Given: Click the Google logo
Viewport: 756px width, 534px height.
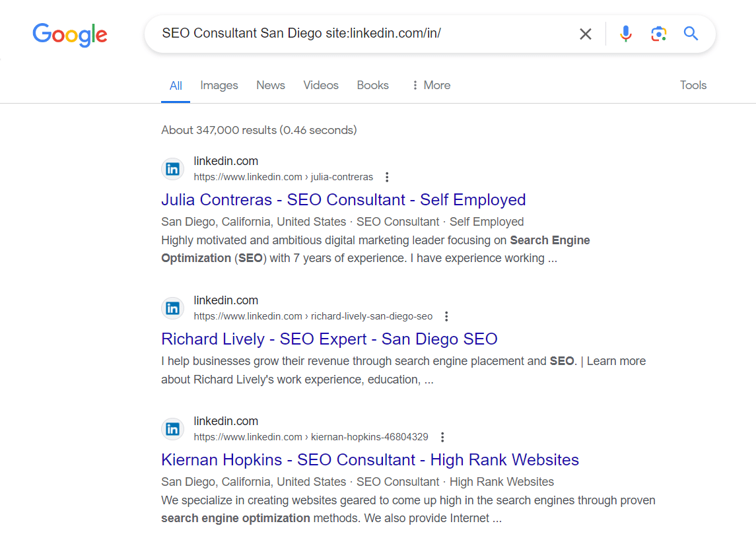Looking at the screenshot, I should 70,34.
